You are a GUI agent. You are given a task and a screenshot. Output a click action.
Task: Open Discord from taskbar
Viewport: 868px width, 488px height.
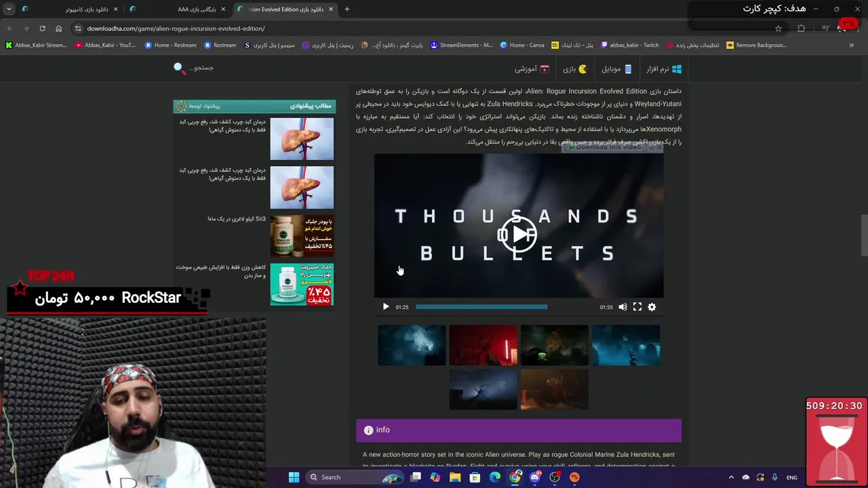pos(534,477)
